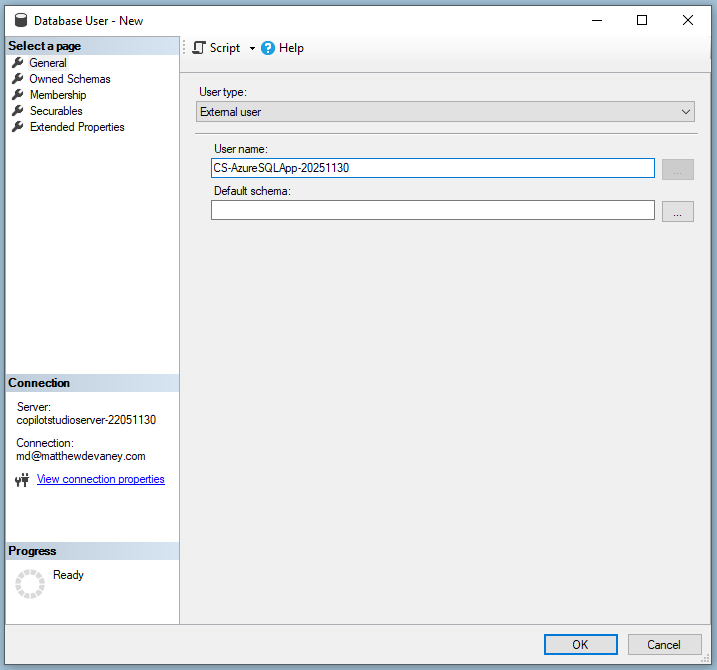Confirm the new user with OK
Image resolution: width=717 pixels, height=670 pixels.
[x=580, y=645]
